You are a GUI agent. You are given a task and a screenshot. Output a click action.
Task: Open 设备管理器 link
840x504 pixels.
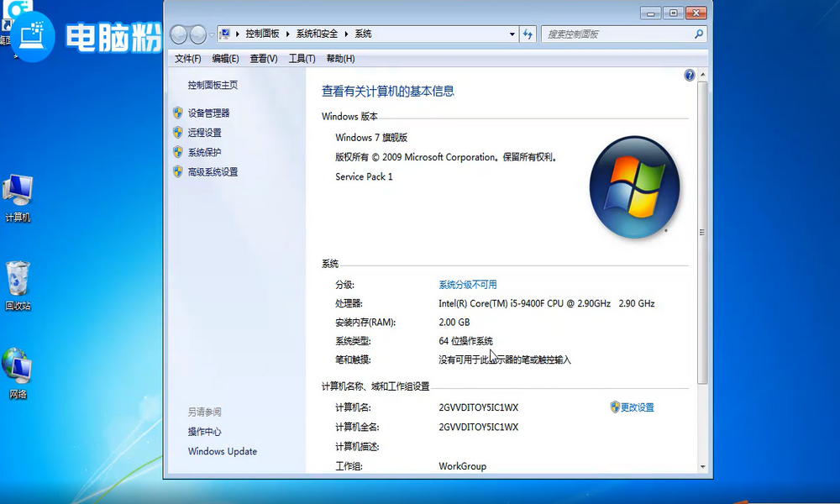(x=208, y=113)
